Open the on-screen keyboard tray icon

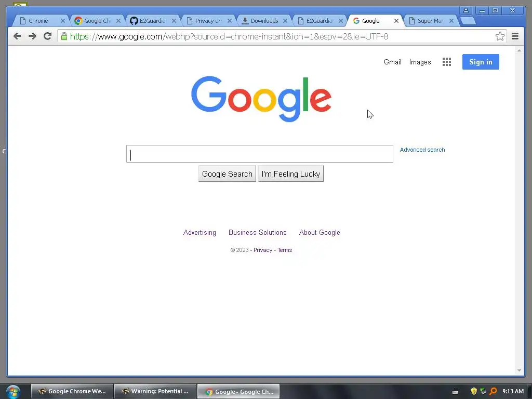[x=455, y=392]
